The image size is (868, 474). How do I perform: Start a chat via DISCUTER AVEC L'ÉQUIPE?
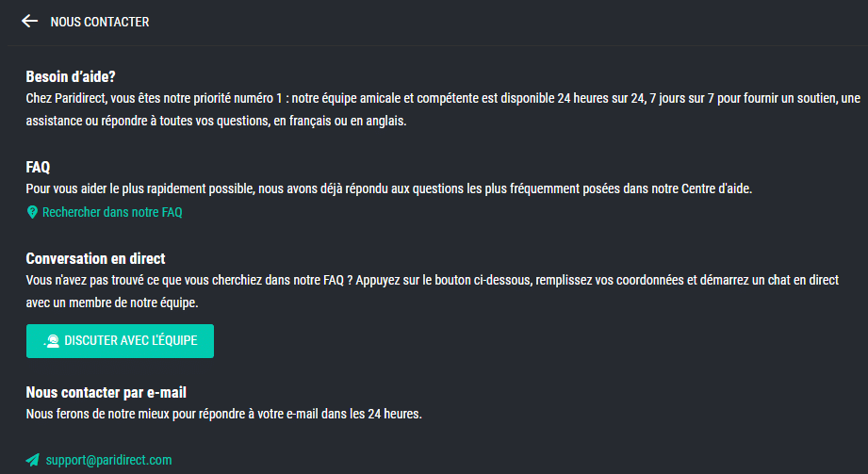[120, 340]
